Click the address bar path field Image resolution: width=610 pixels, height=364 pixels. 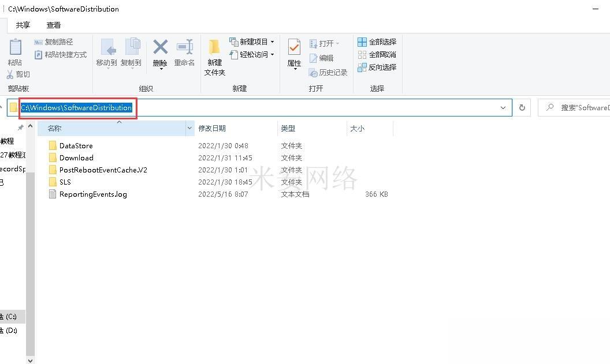[x=259, y=108]
